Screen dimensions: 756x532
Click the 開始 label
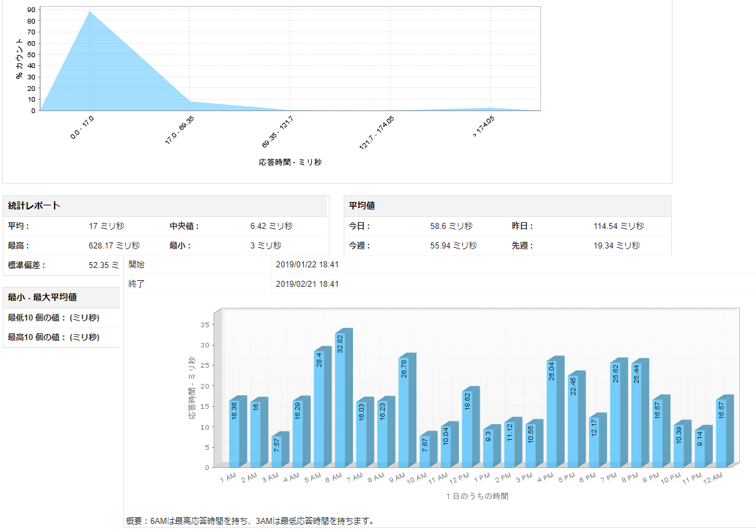point(137,265)
